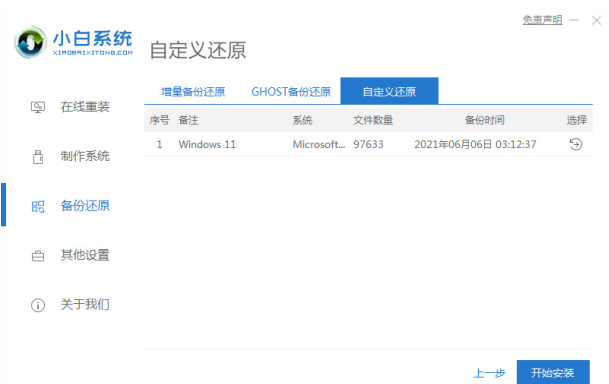Select the 自定义还原 tab
Viewport: 609px width, 384px height.
pyautogui.click(x=389, y=91)
